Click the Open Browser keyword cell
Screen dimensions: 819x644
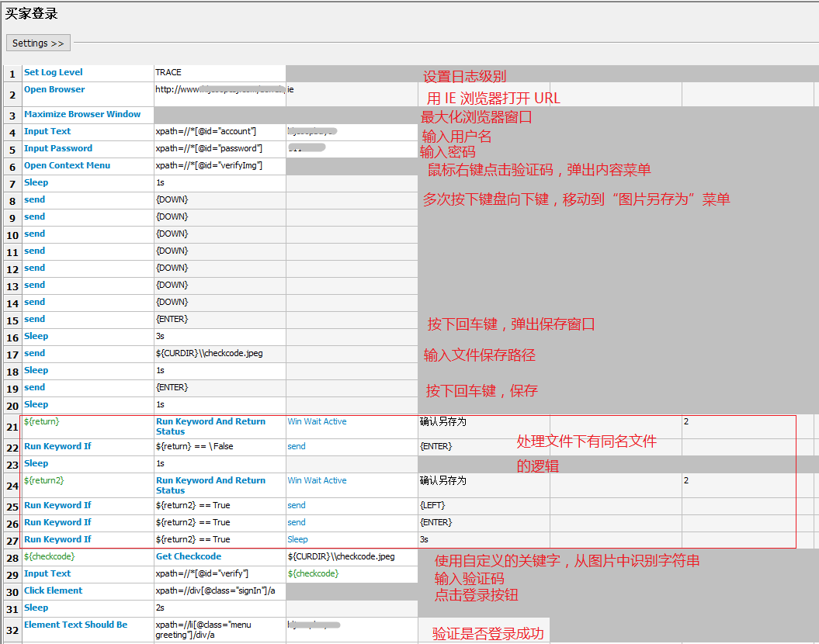pyautogui.click(x=88, y=95)
